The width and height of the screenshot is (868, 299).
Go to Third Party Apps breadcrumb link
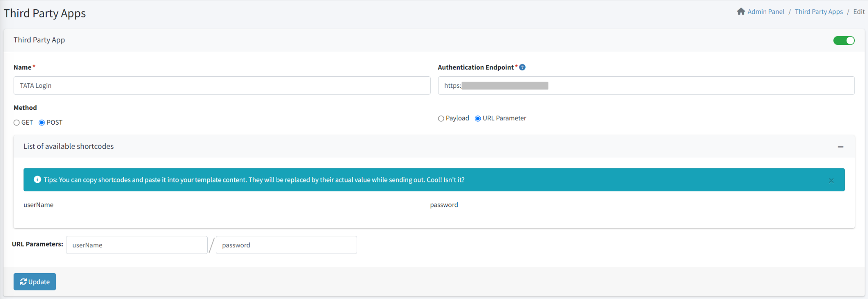[818, 12]
